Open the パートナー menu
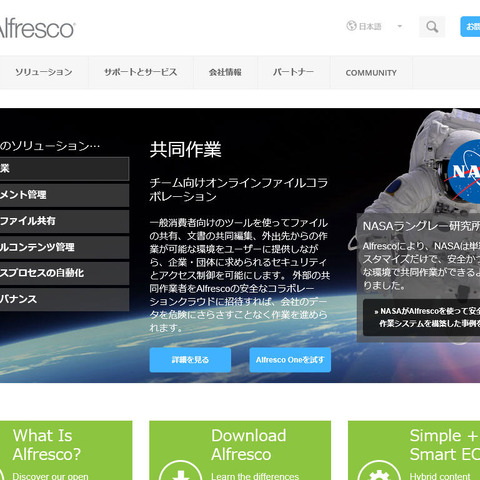Screen dimensions: 480x480 coord(293,72)
